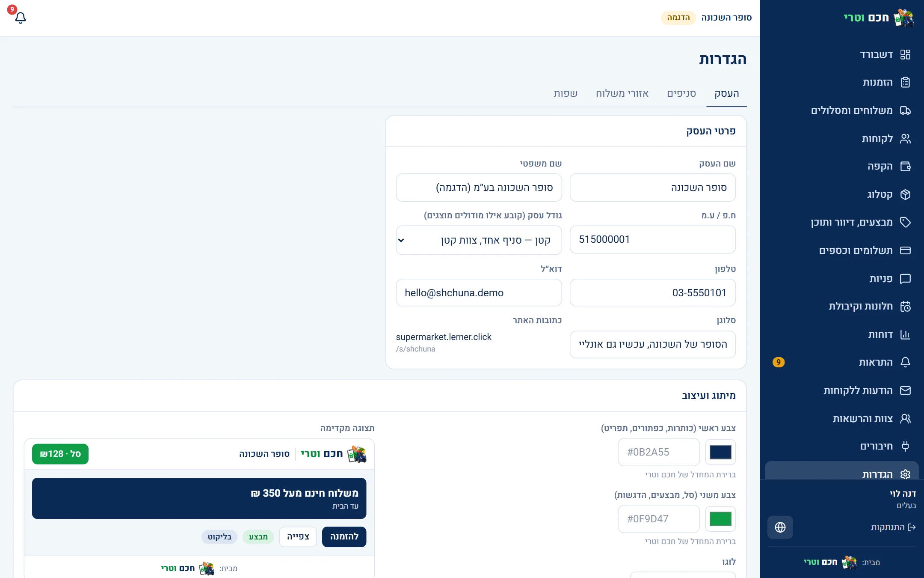The height and width of the screenshot is (578, 924).
Task: Click the globe language button
Action: coord(780,527)
